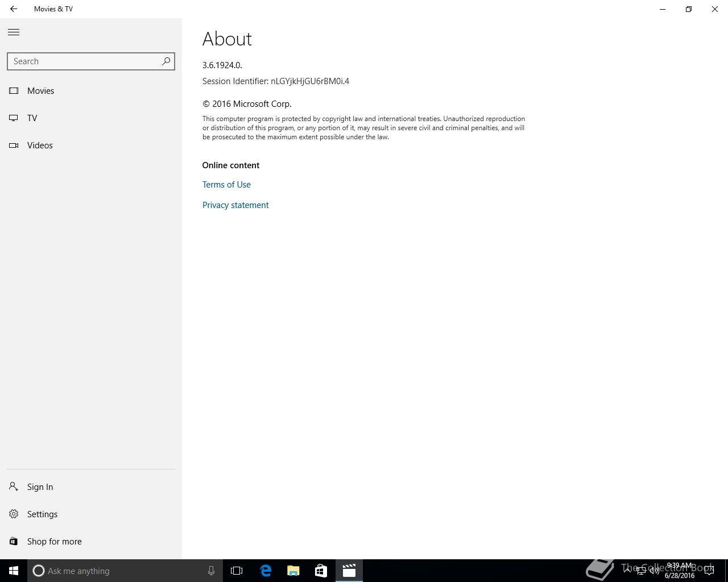Open Shop for more
The image size is (728, 582).
coord(91,542)
